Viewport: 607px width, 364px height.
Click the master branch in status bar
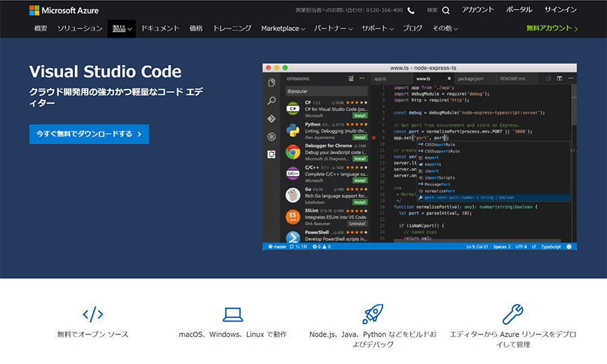pyautogui.click(x=277, y=247)
